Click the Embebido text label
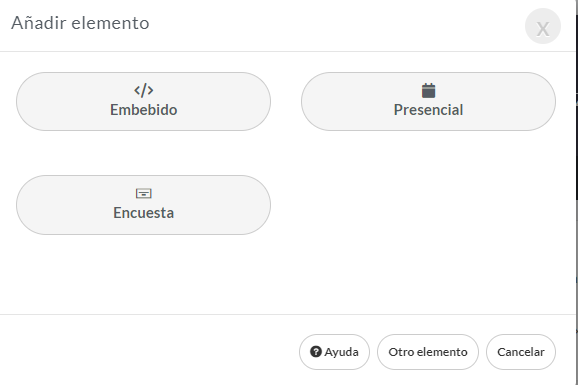This screenshot has width=578, height=385. (143, 110)
